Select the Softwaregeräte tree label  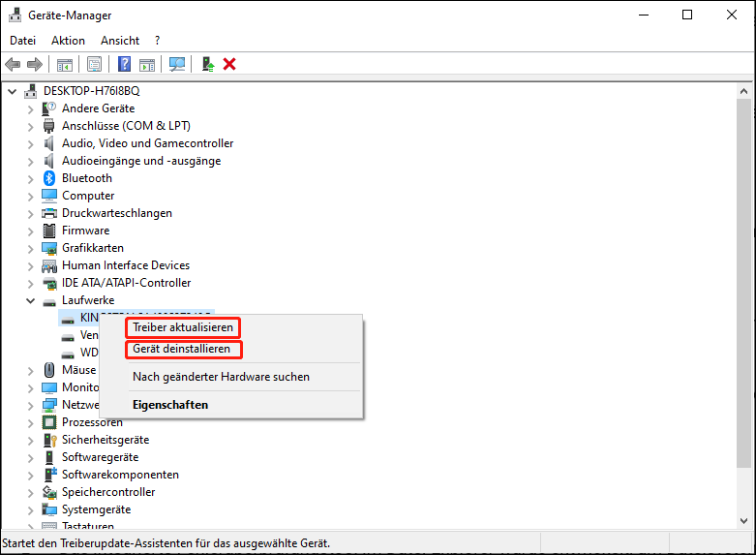101,457
